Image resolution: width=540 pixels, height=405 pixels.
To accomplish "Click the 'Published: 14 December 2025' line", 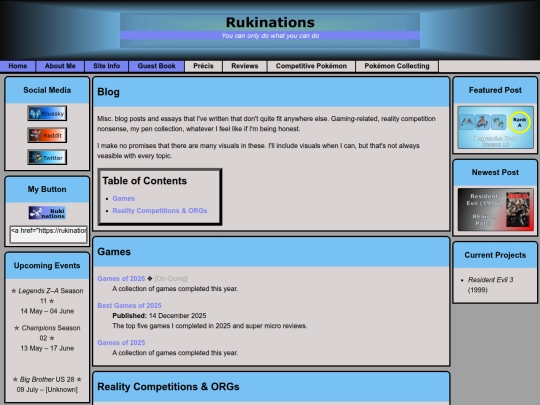I will coord(159,316).
